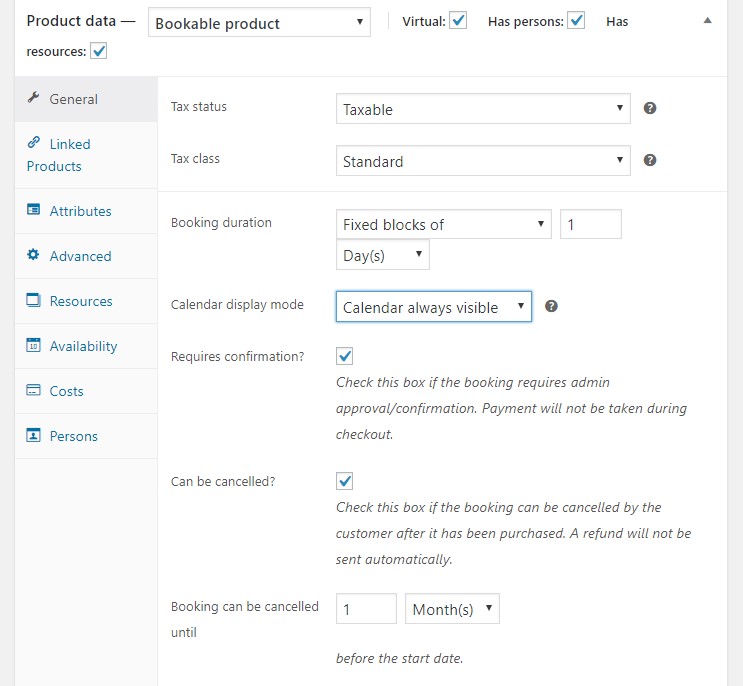The image size is (743, 686).
Task: Click the Tax status label
Action: 199,107
